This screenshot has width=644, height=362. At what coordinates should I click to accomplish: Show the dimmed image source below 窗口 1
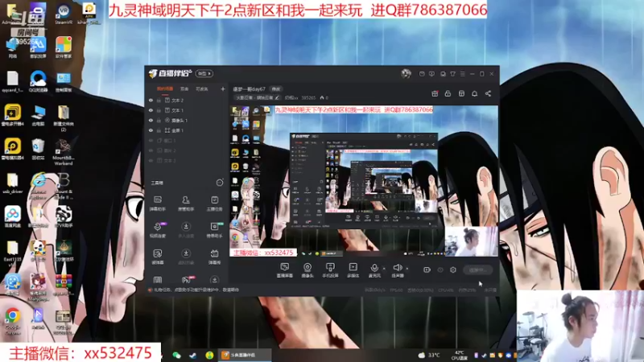pos(151,150)
